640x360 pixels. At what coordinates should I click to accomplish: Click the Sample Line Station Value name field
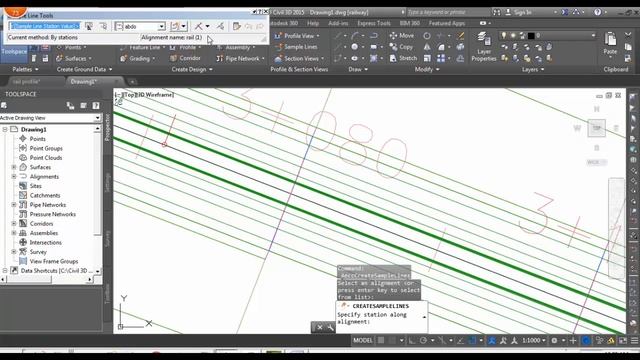click(44, 27)
